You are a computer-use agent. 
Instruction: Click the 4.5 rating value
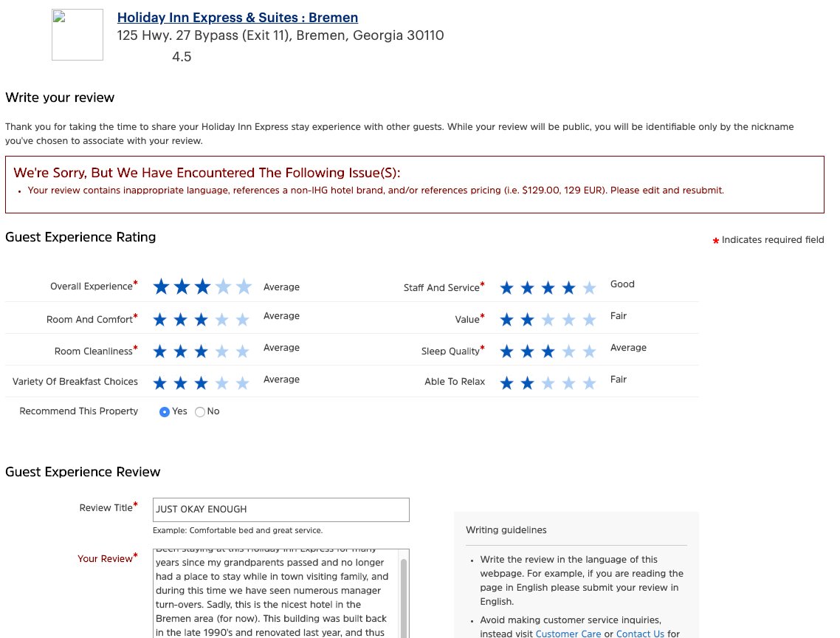point(182,57)
